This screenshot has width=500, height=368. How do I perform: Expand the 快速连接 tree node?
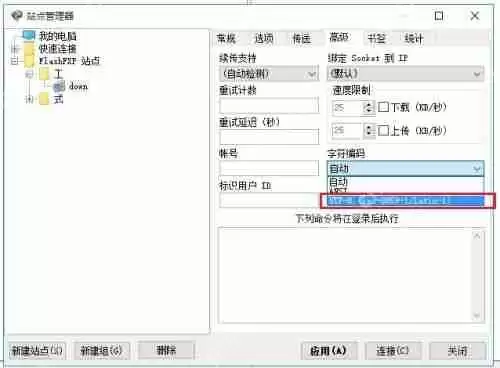pyautogui.click(x=14, y=49)
